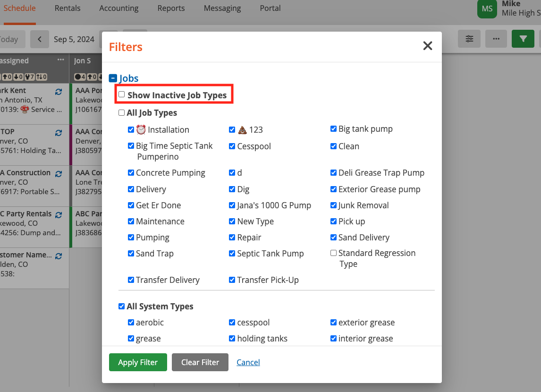Uncheck All System Types checkbox
541x392 pixels.
coord(121,307)
